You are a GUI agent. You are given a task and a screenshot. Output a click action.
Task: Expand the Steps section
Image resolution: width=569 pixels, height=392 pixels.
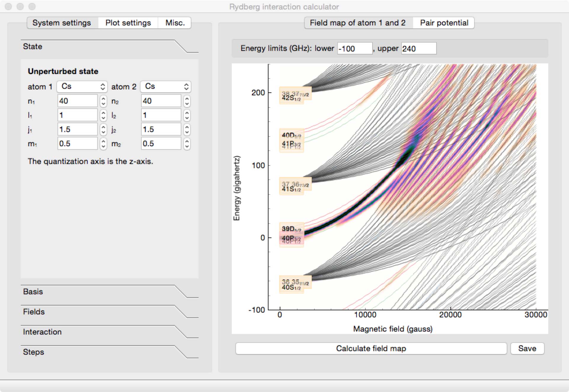[109, 352]
